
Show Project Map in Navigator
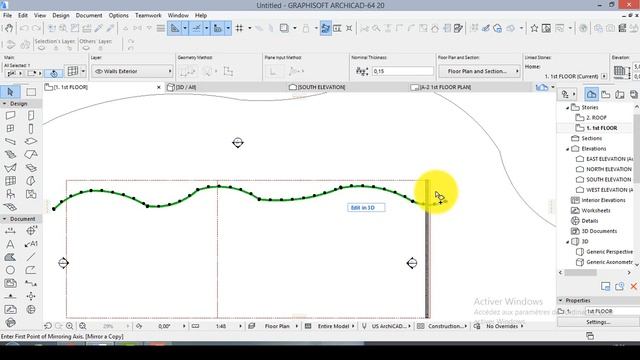click(x=591, y=94)
